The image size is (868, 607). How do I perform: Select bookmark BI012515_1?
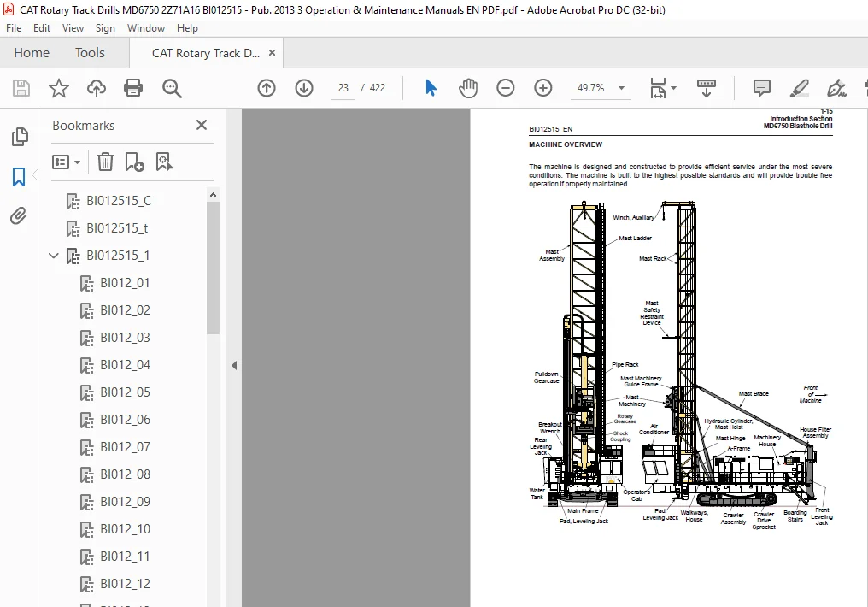click(118, 256)
